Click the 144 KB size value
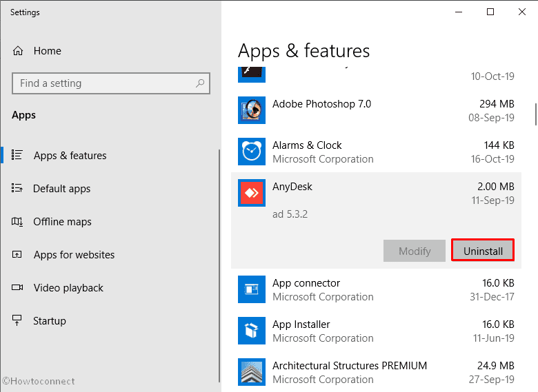Viewport: 538px width, 392px height. point(499,145)
